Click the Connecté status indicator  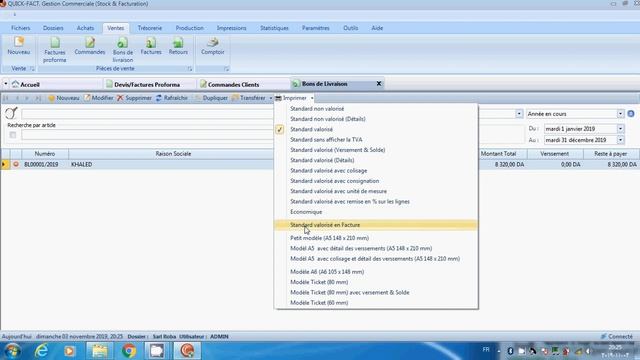coord(617,337)
